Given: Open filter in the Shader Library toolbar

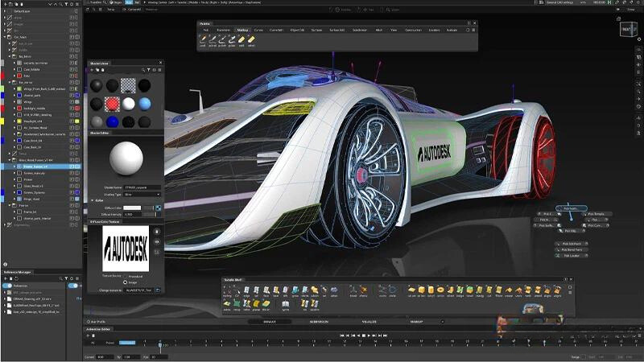Looking at the screenshot, I should [149, 70].
